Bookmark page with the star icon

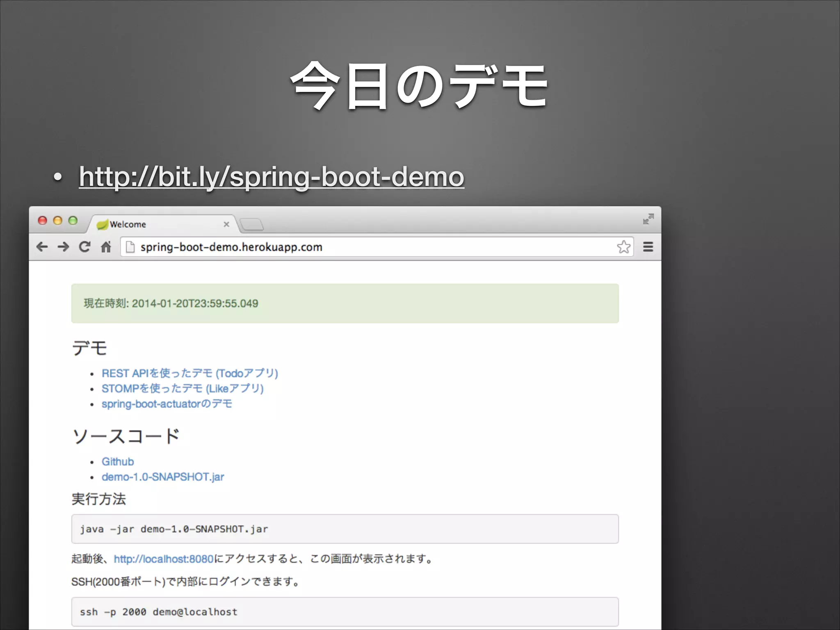click(x=623, y=247)
